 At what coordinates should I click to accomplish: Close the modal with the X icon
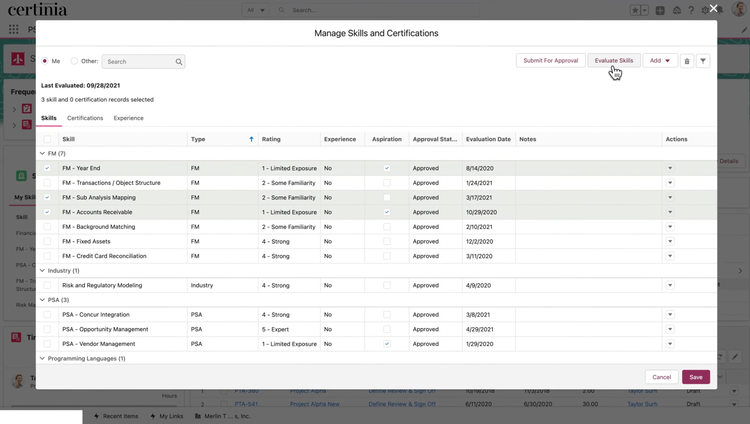[741, 9]
